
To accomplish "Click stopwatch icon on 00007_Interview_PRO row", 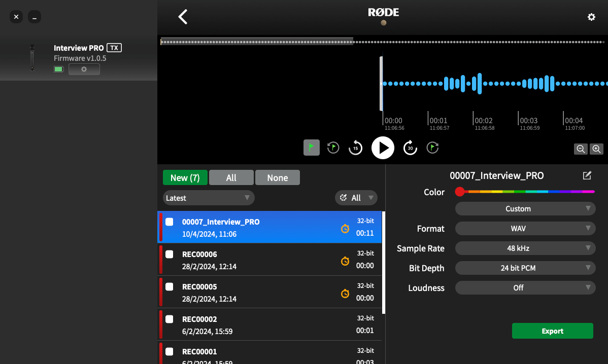I will pos(345,229).
